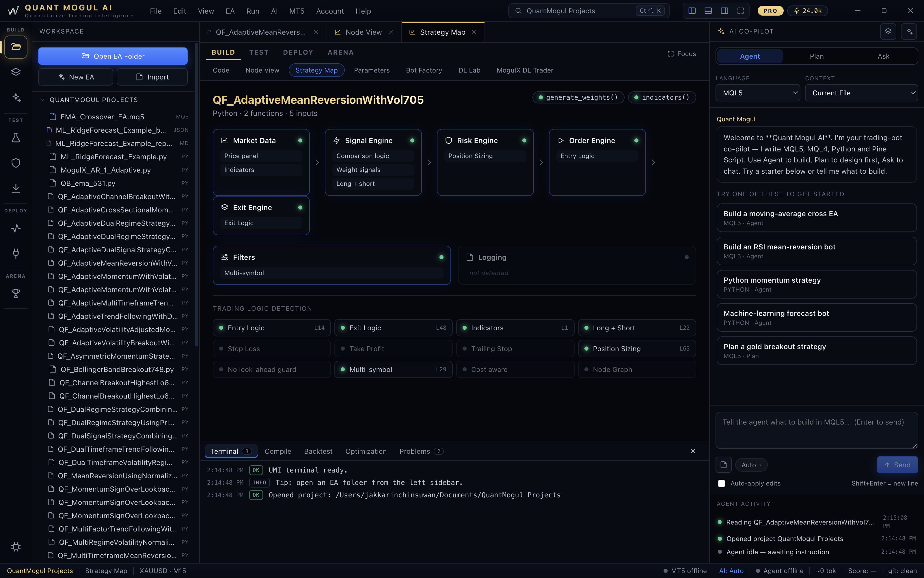Click the layers icon in Build sidebar
The image size is (924, 578).
tap(16, 72)
